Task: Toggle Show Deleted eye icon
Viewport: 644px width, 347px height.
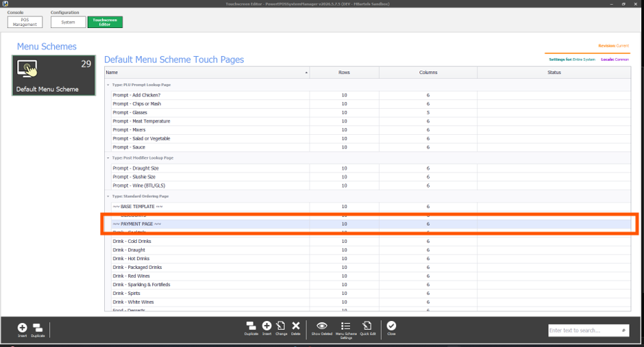Action: tap(322, 326)
